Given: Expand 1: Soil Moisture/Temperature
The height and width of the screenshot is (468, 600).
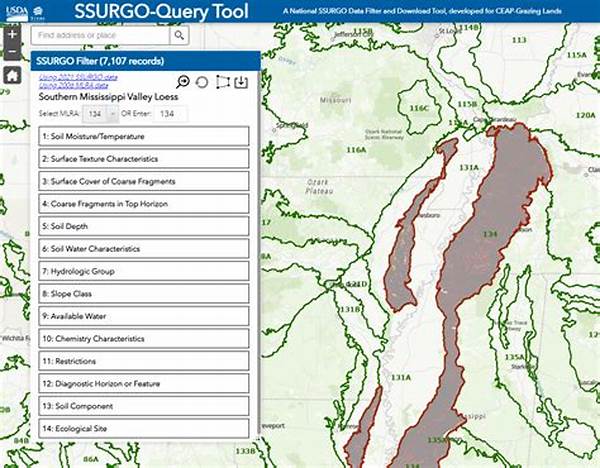Looking at the screenshot, I should 144,136.
